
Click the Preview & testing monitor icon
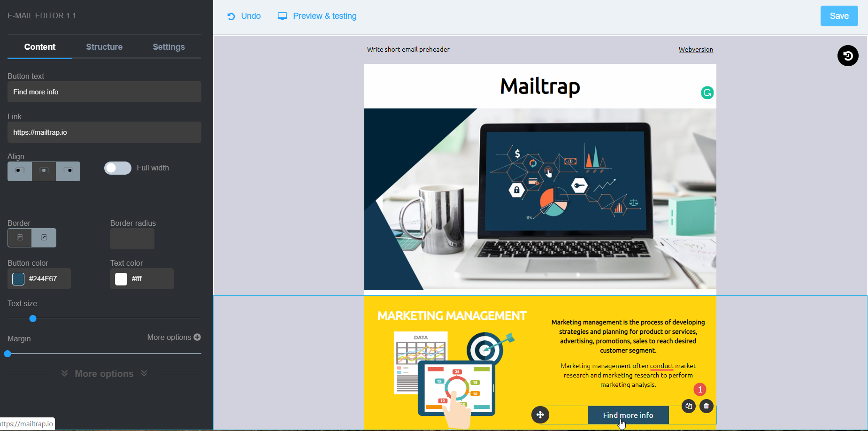282,16
